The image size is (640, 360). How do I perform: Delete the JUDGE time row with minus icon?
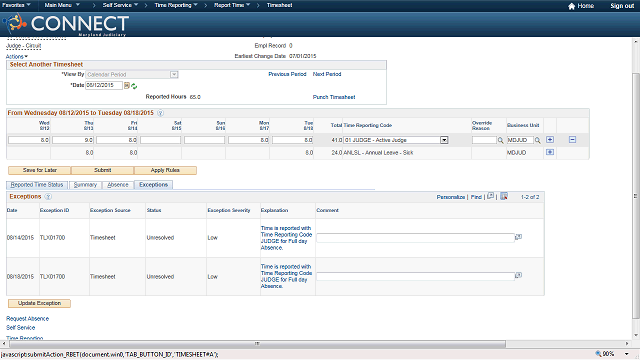tap(572, 140)
